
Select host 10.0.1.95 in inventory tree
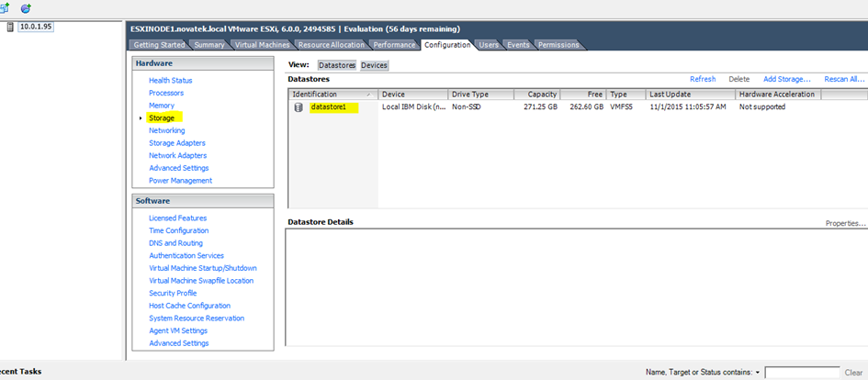point(36,27)
